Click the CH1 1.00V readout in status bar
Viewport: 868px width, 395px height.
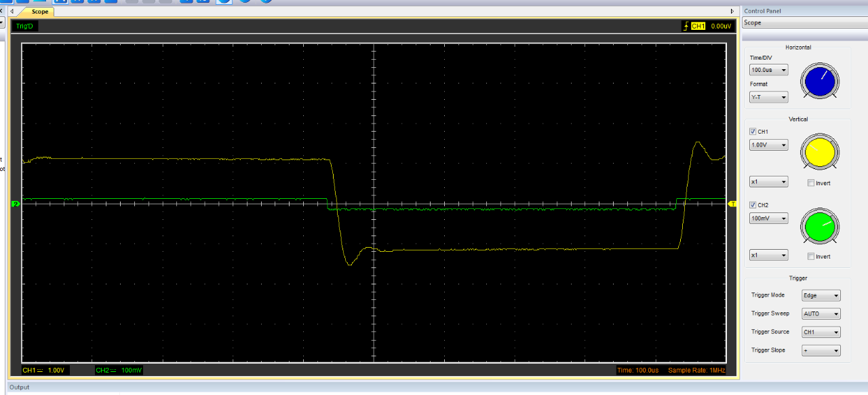coord(43,371)
